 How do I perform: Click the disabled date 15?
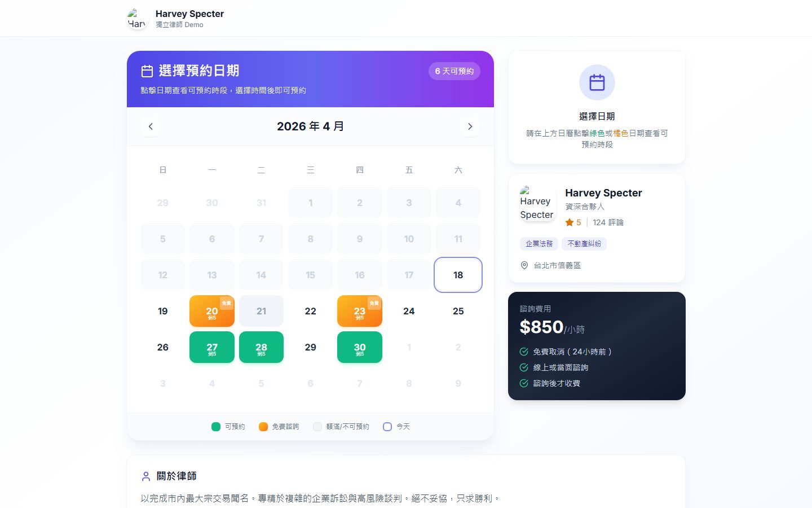click(311, 275)
